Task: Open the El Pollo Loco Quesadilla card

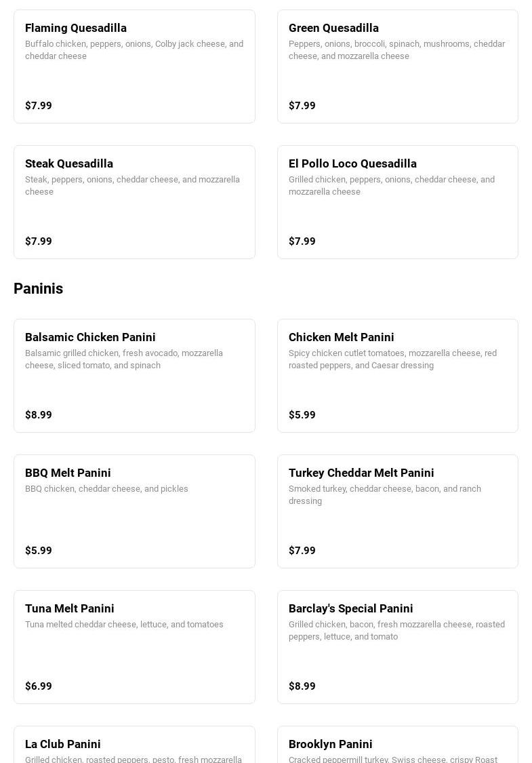Action: 397,202
